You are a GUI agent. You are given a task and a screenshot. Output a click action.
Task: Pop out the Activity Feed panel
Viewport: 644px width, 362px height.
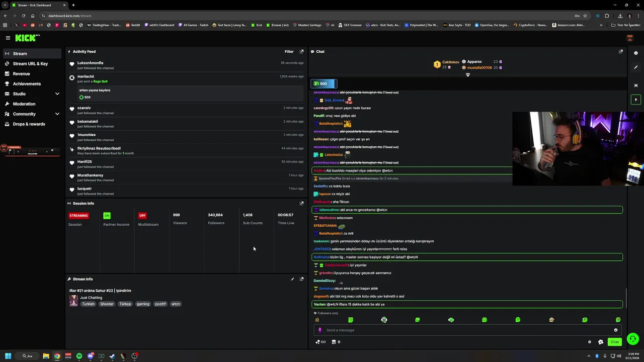(301, 51)
